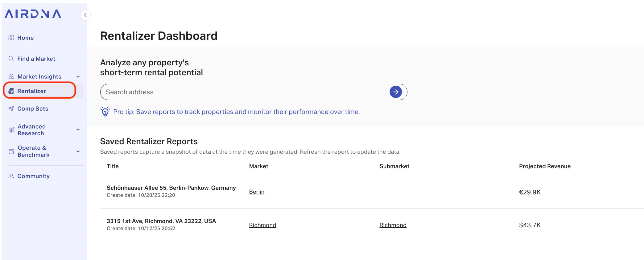Image resolution: width=644 pixels, height=260 pixels.
Task: Open the Berlin market link
Action: pyautogui.click(x=257, y=192)
